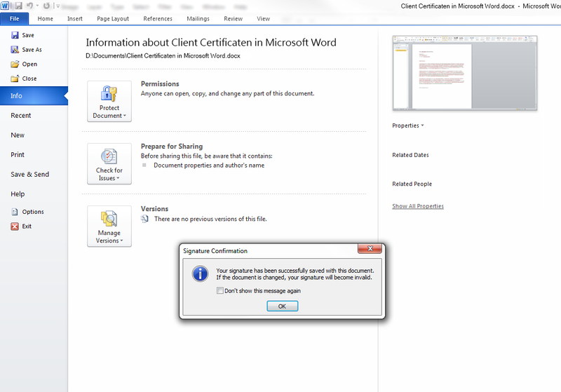The width and height of the screenshot is (561, 392).
Task: Click the Word application icon in title bar
Action: point(5,6)
